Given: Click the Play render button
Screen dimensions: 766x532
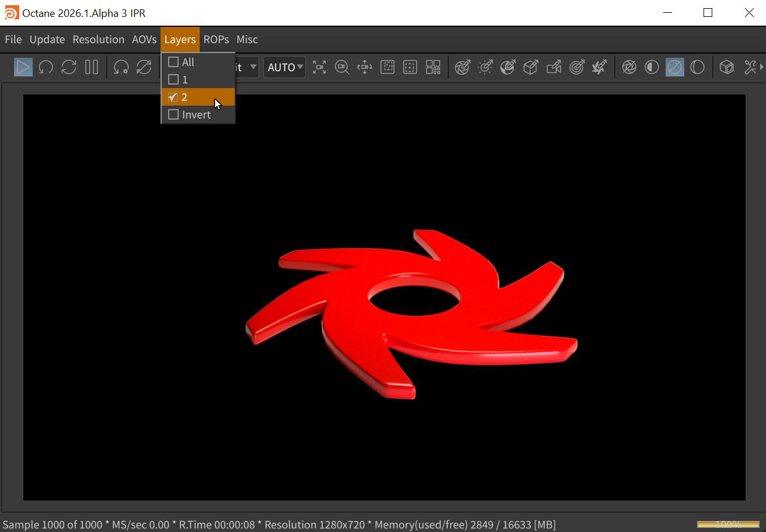Looking at the screenshot, I should point(23,67).
